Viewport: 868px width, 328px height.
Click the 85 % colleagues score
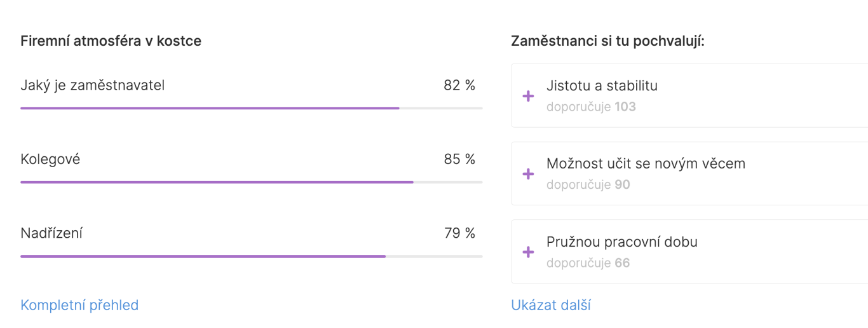pos(459,160)
